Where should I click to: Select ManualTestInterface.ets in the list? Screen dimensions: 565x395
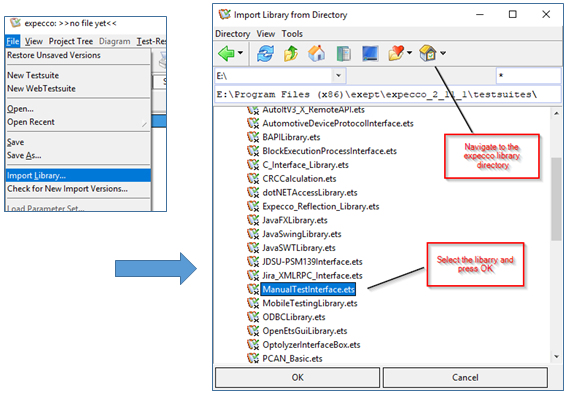click(x=308, y=289)
